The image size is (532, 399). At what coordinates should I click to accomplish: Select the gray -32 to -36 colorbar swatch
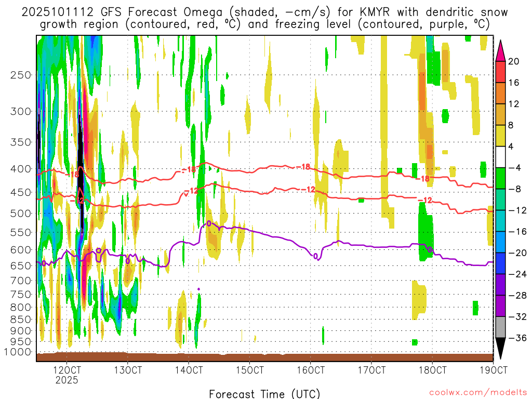500,327
